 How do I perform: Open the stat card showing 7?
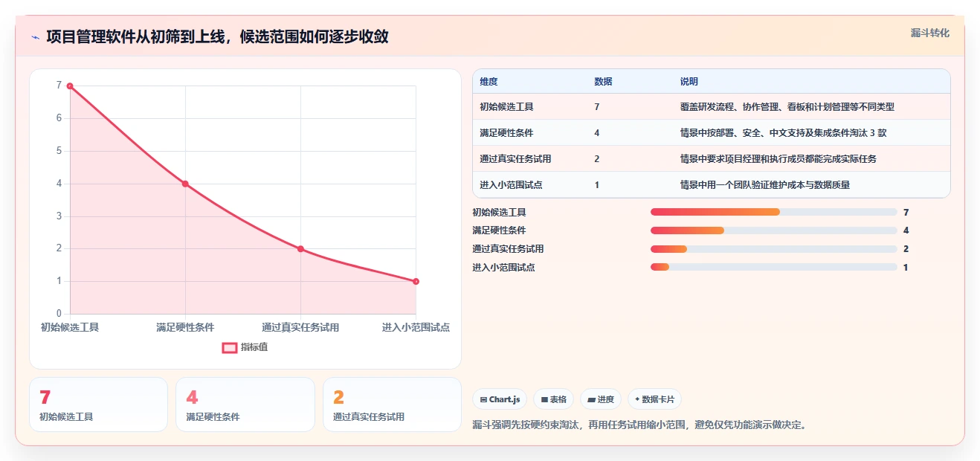tap(98, 404)
